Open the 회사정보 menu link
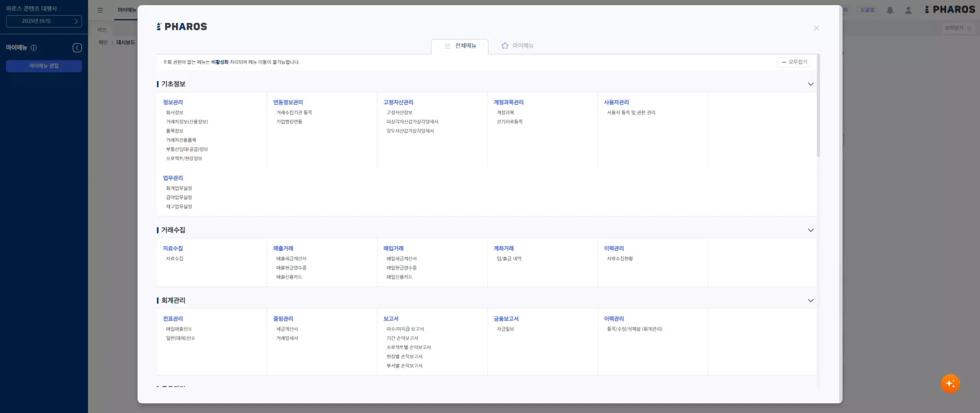980x413 pixels. coord(175,113)
